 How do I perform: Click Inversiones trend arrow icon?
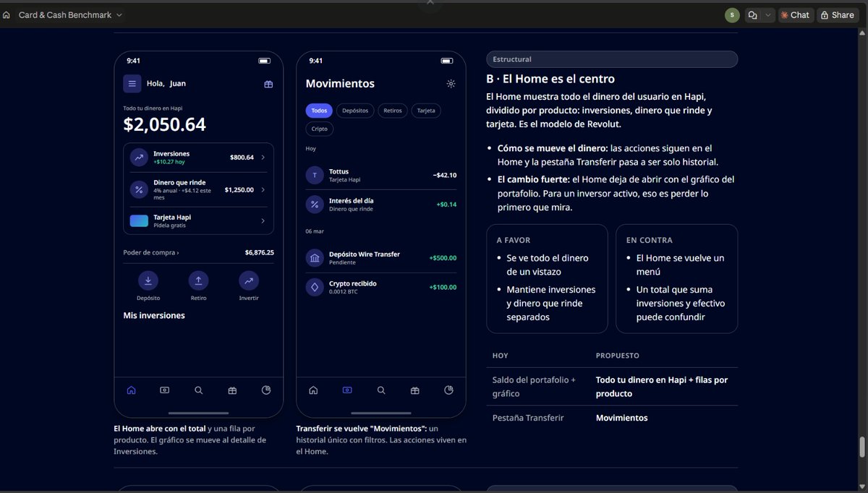139,157
